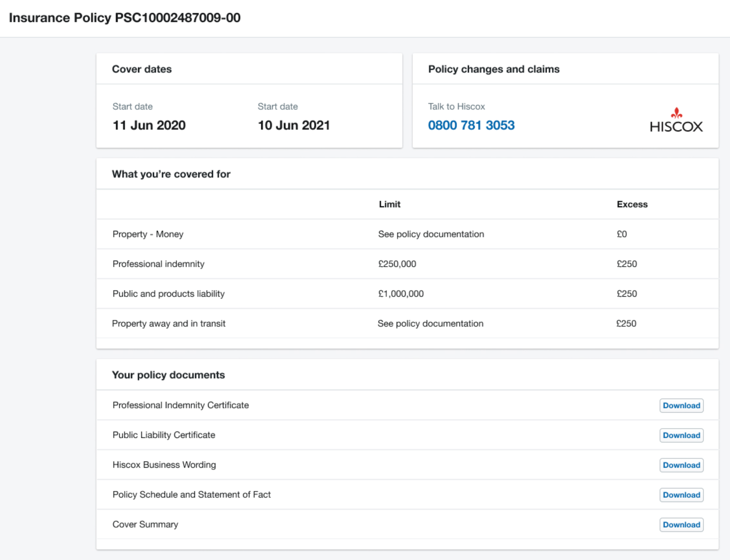Select the Property away and in transit row
This screenshot has height=560, width=730.
coord(169,323)
